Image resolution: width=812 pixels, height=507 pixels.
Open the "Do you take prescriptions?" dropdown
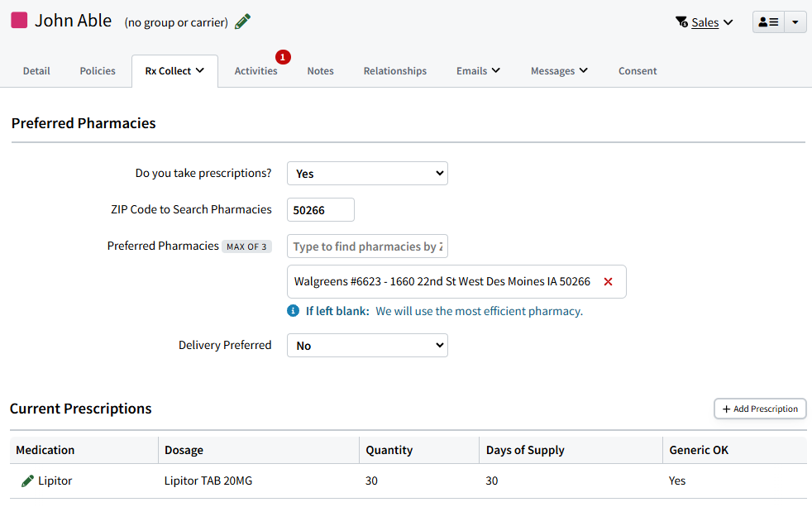[x=367, y=173]
